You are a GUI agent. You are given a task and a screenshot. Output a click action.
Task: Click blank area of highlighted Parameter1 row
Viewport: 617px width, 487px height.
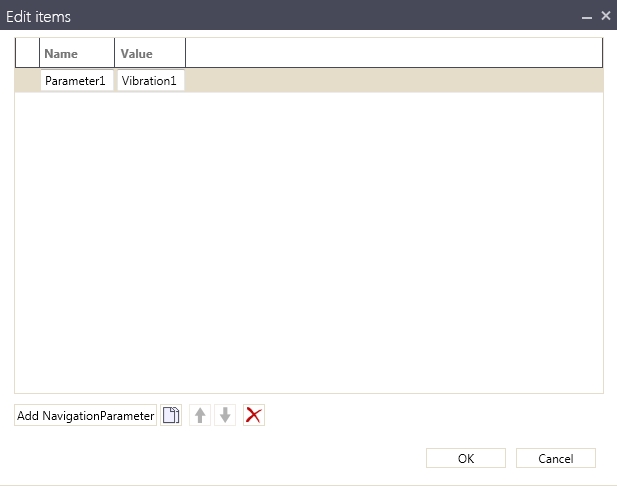pos(390,81)
